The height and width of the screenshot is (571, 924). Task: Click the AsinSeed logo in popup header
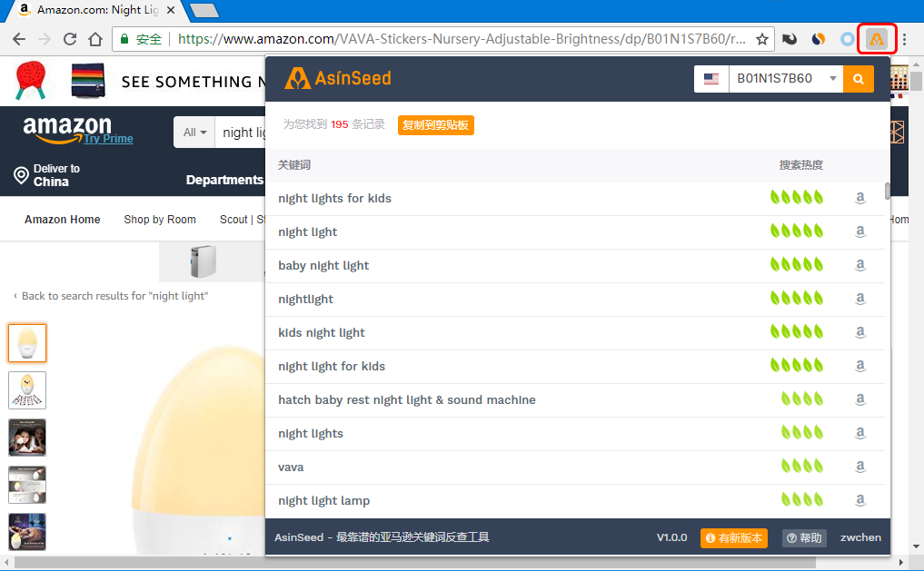coord(338,78)
